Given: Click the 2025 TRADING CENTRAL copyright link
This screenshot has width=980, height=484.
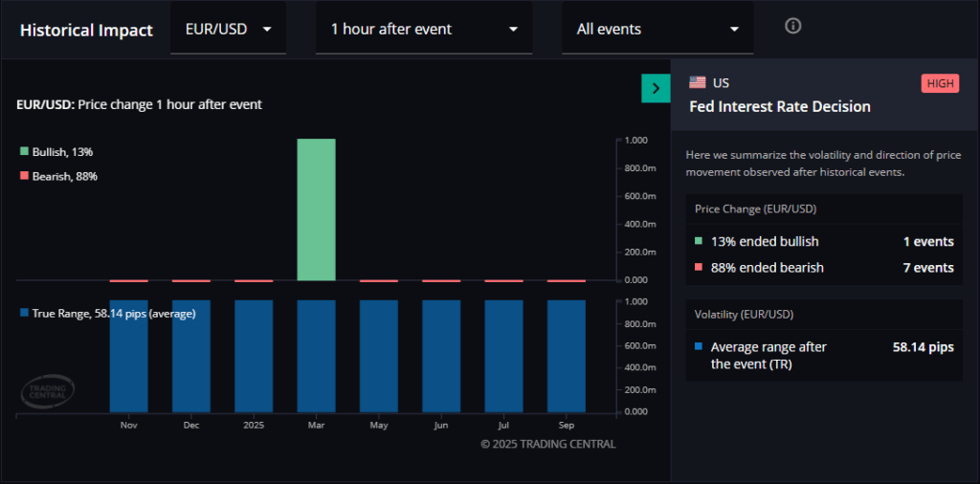Looking at the screenshot, I should 547,444.
